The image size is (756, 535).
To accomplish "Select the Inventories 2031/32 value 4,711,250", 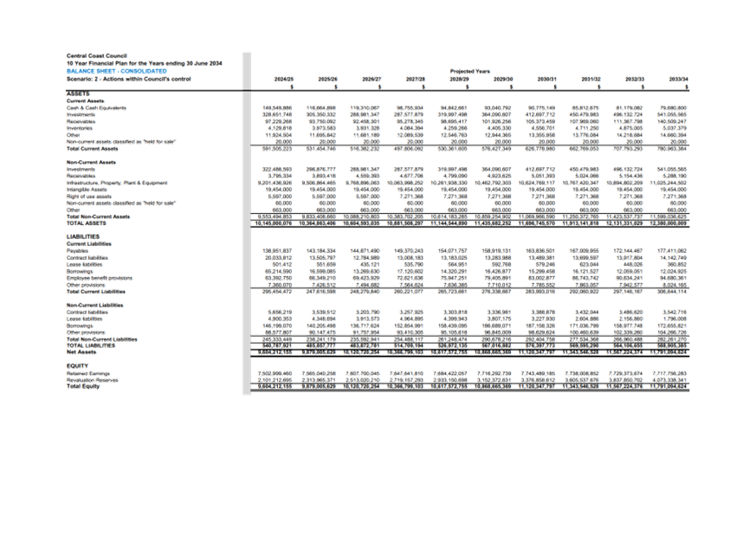I will pos(587,128).
